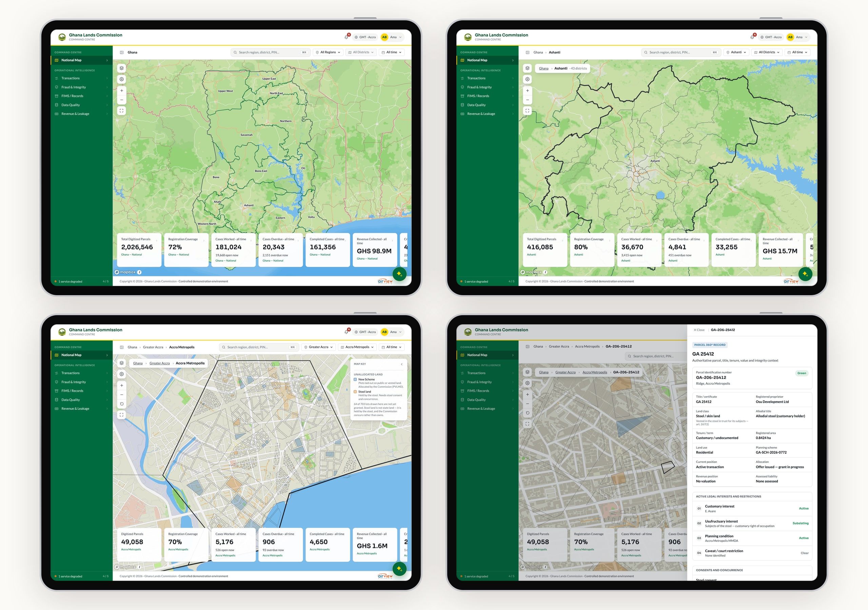The height and width of the screenshot is (610, 868).
Task: Focus the search field on the Ghana screen
Action: pos(271,53)
